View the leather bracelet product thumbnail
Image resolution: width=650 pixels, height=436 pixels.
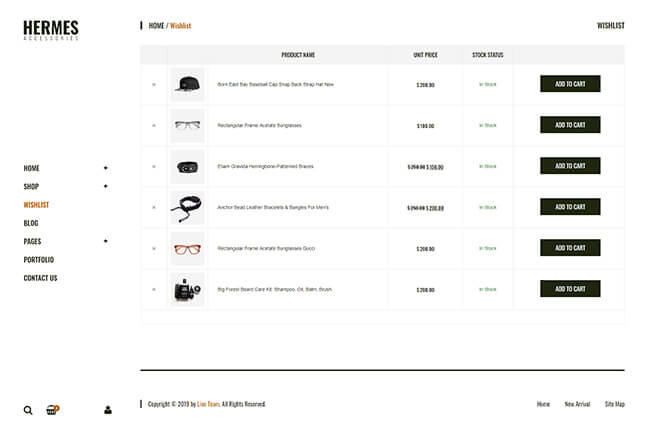(x=187, y=207)
